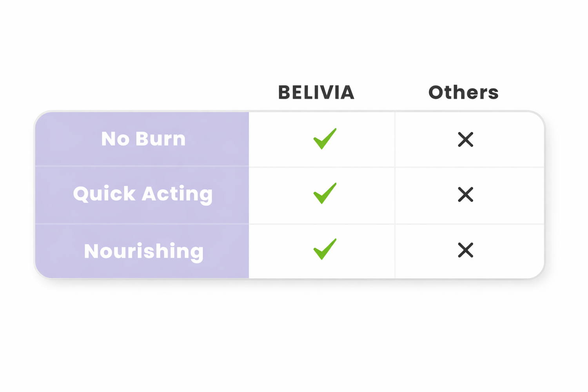Click the X mark in the No Burn row
The width and height of the screenshot is (588, 392).
pos(465,140)
